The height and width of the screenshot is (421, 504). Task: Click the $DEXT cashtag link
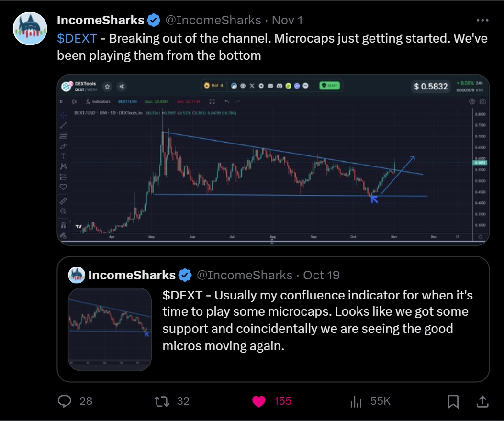77,39
